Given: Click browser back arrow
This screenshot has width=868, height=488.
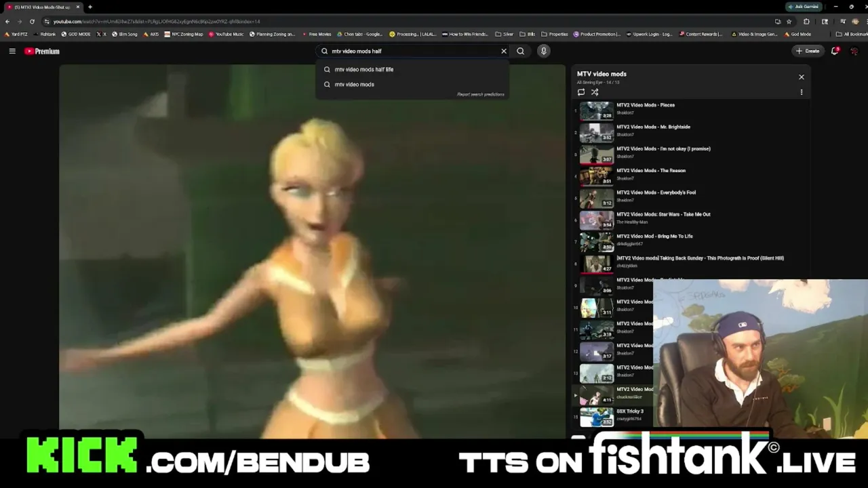Looking at the screenshot, I should pos(7,21).
